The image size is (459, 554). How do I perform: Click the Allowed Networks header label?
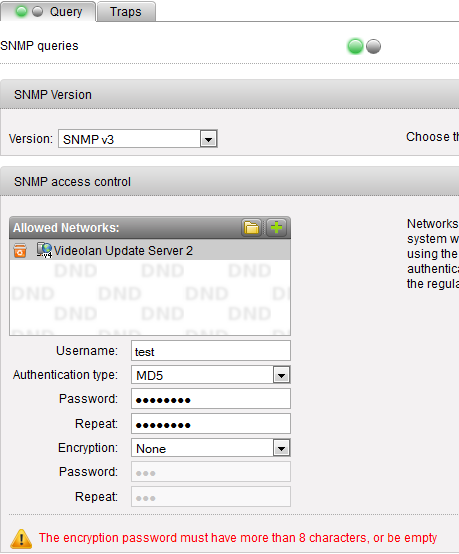coord(66,228)
